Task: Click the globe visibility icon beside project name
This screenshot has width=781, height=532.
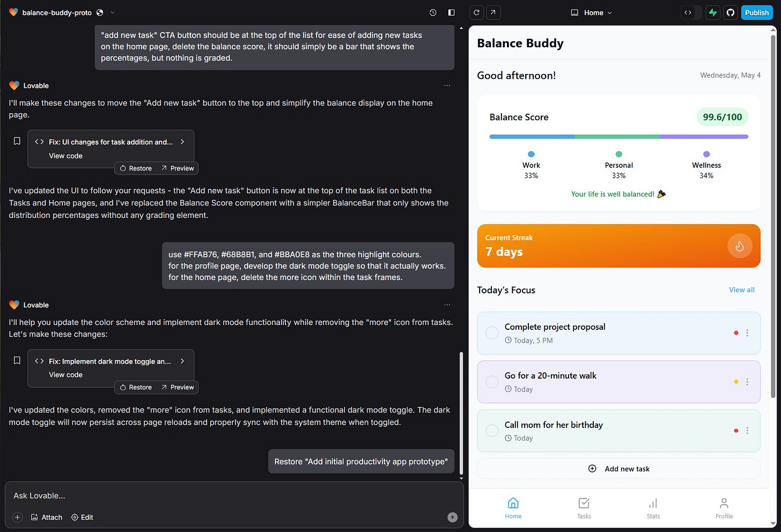Action: [100, 12]
